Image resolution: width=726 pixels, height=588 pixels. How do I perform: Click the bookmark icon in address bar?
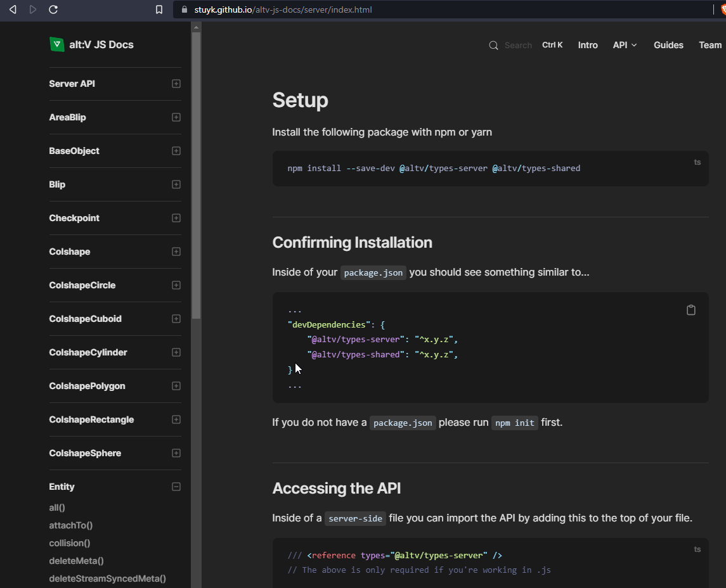tap(159, 10)
